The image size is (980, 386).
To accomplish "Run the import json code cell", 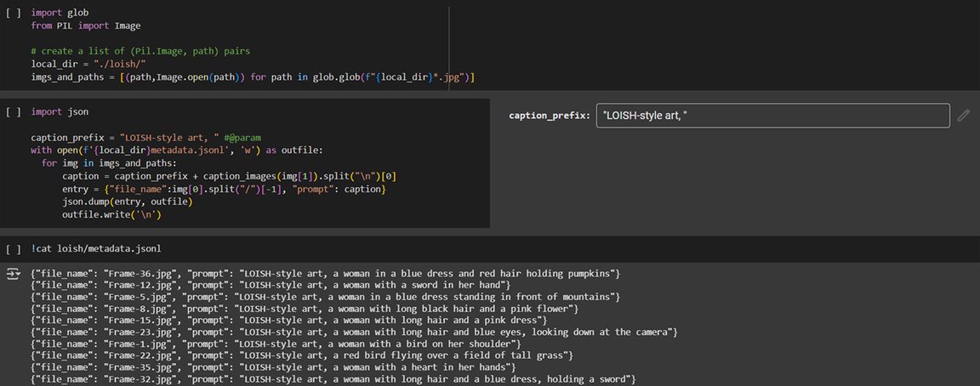I will click(13, 112).
